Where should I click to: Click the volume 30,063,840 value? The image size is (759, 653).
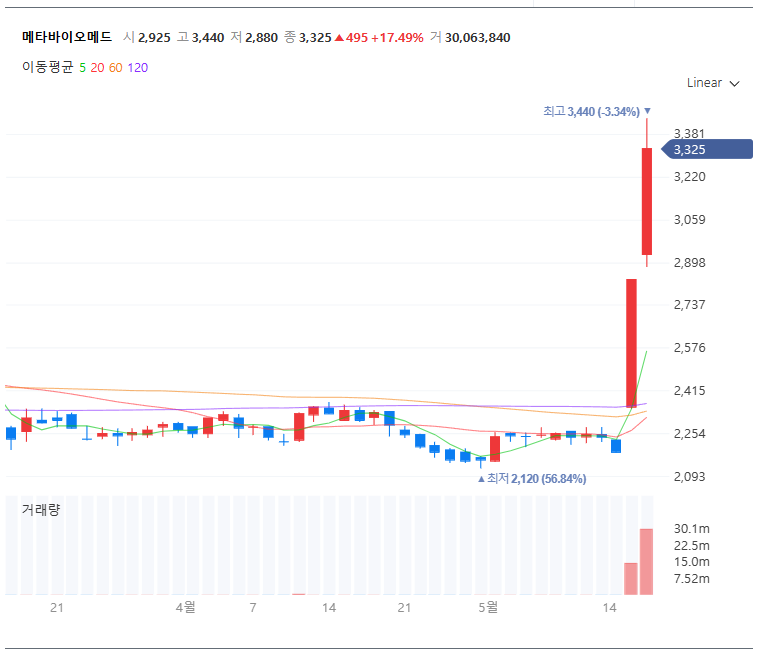coord(478,38)
